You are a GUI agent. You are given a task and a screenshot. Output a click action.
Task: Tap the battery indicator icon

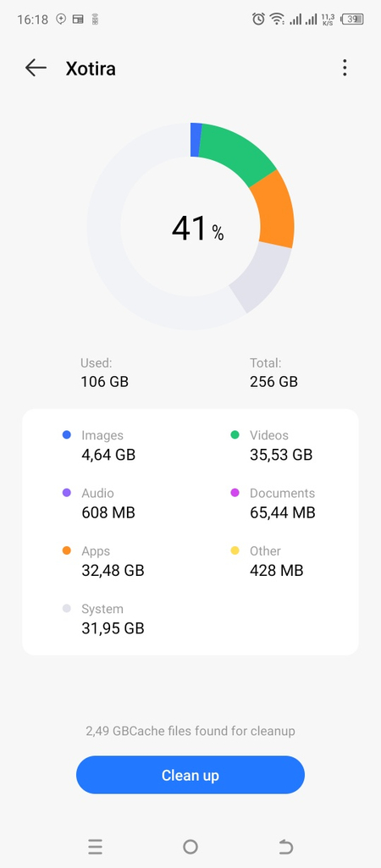(353, 19)
